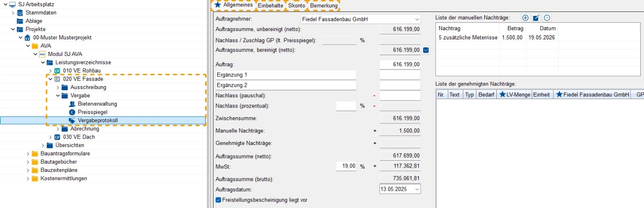Image resolution: width=644 pixels, height=208 pixels.
Task: Switch to the Allgemeines tab
Action: [234, 5]
